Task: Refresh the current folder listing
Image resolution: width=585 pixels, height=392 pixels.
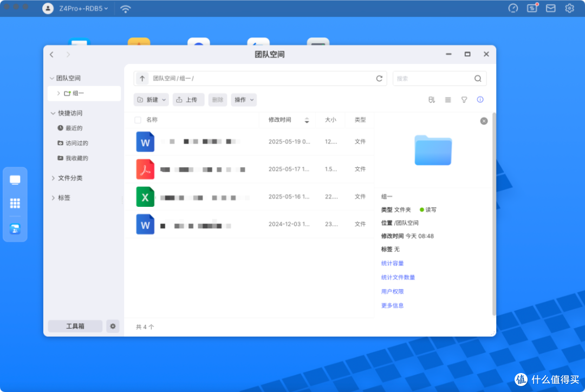Action: pos(379,79)
